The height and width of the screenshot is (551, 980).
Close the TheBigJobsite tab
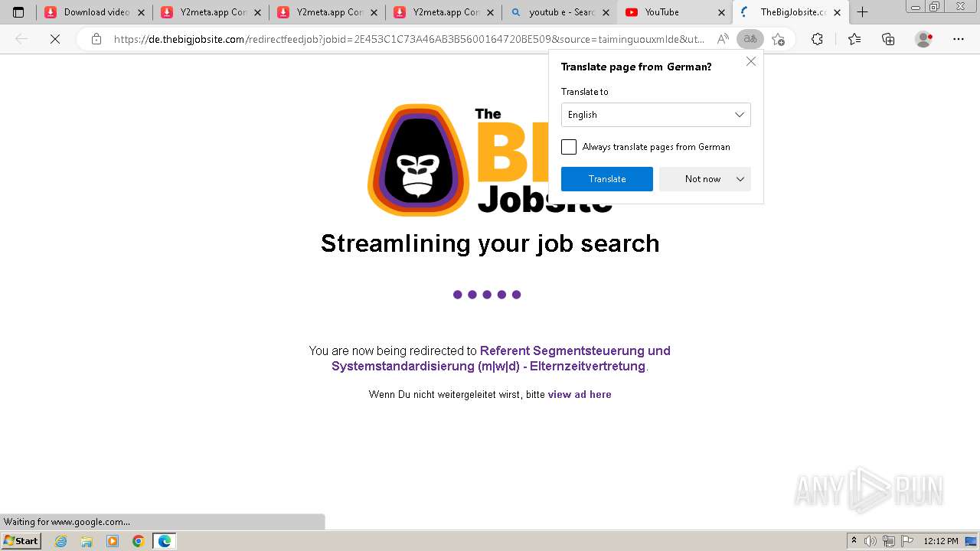837,12
